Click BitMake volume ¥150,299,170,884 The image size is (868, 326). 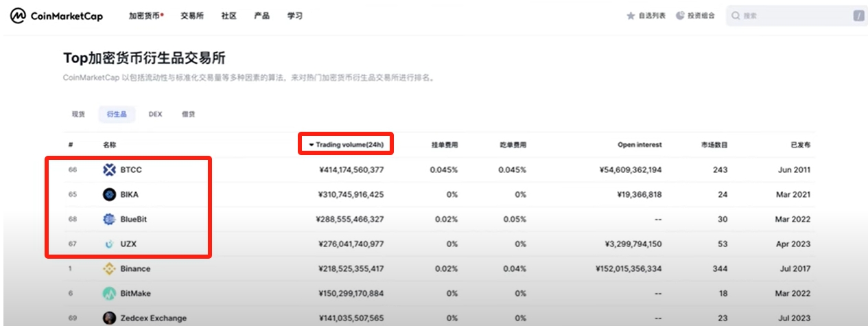click(351, 293)
